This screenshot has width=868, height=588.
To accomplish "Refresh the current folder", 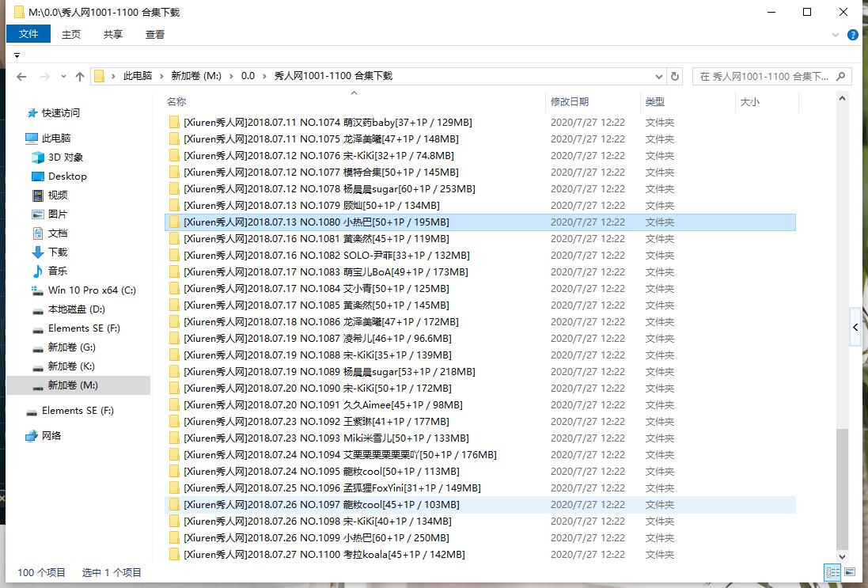I will tap(675, 77).
